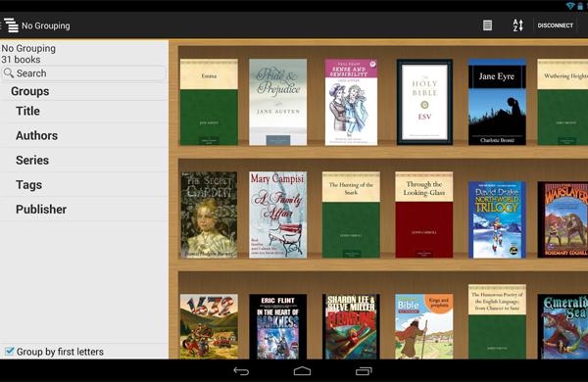588x382 pixels.
Task: Tap the Android recent apps button
Action: pyautogui.click(x=364, y=371)
